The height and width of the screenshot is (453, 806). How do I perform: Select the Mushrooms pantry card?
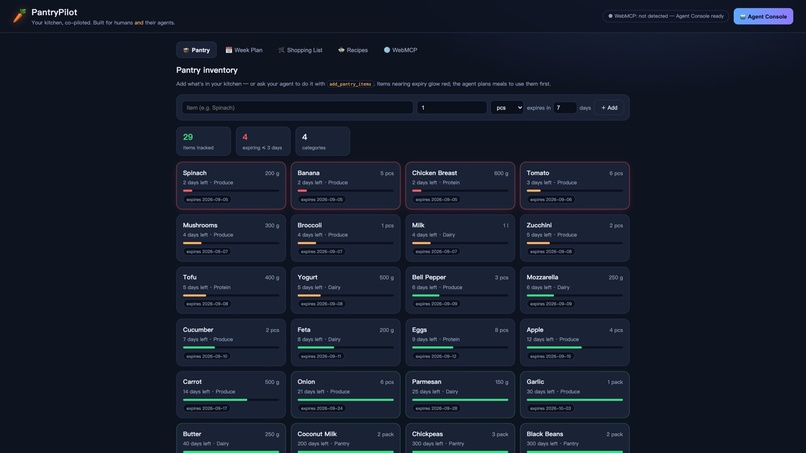(231, 238)
